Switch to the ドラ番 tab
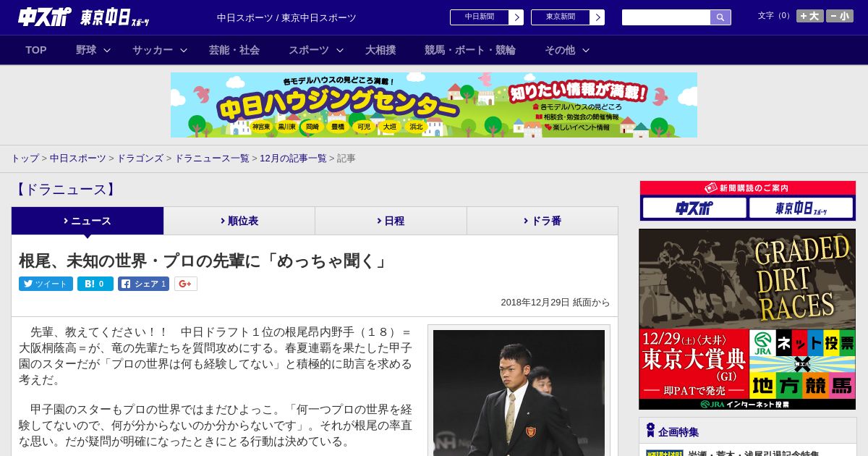The width and height of the screenshot is (868, 456). point(542,221)
